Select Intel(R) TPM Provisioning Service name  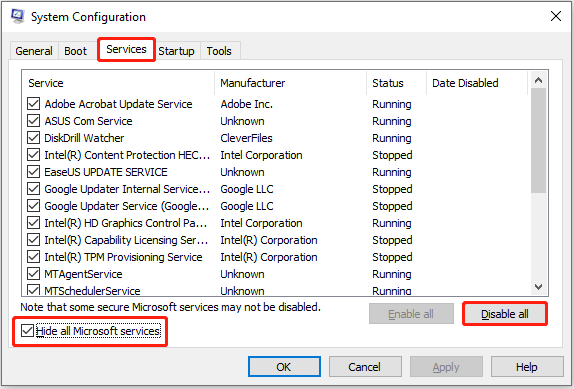pos(123,257)
